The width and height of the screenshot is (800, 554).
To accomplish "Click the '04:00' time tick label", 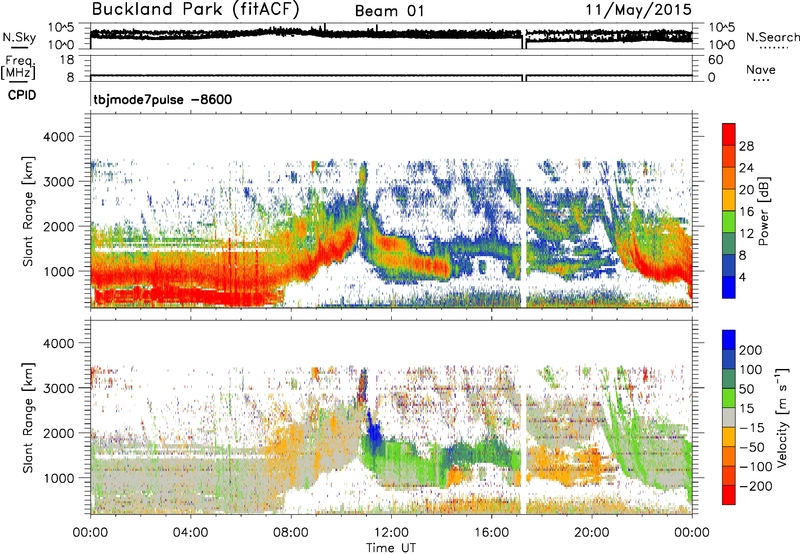I will click(x=190, y=533).
